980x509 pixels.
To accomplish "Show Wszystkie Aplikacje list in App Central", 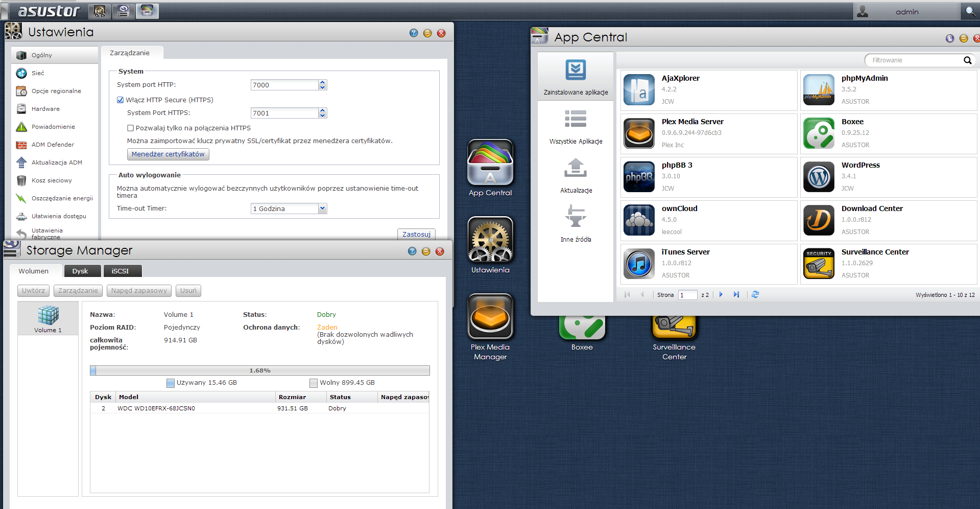I will coord(576,126).
